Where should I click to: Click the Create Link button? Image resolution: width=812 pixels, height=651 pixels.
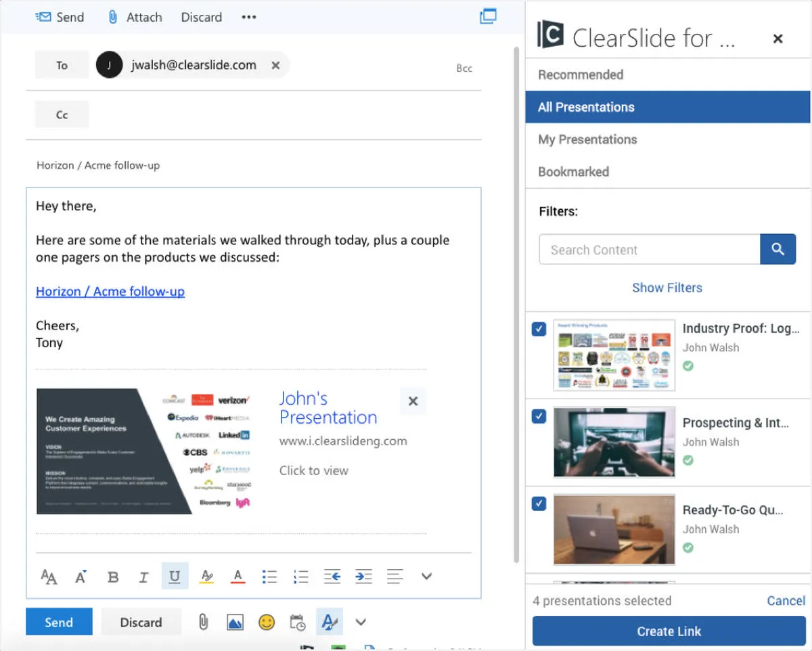click(x=669, y=631)
